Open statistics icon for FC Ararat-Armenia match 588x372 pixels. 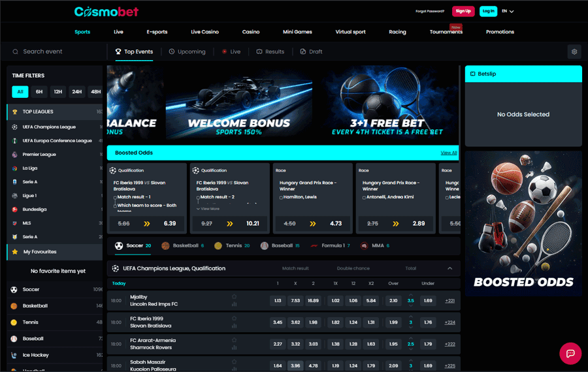(x=234, y=348)
